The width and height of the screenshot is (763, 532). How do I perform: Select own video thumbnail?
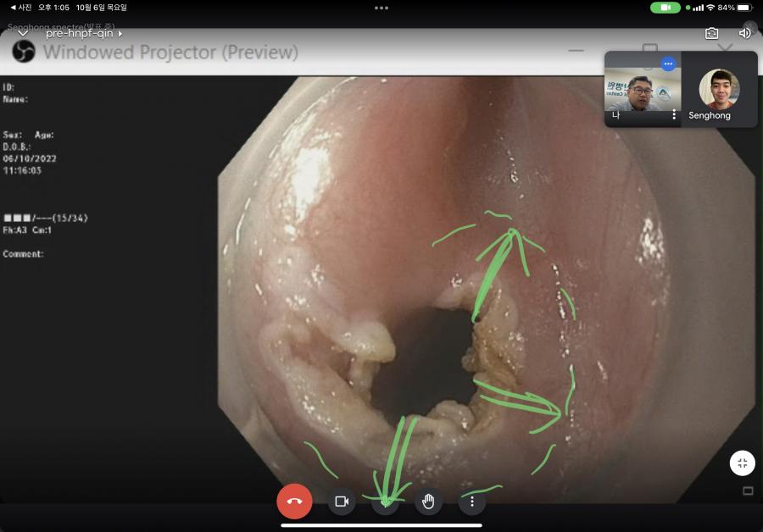coord(643,90)
